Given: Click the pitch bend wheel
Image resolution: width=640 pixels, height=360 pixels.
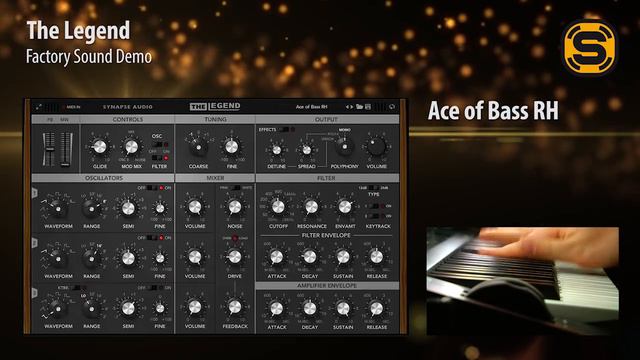Looking at the screenshot, I should 49,149.
